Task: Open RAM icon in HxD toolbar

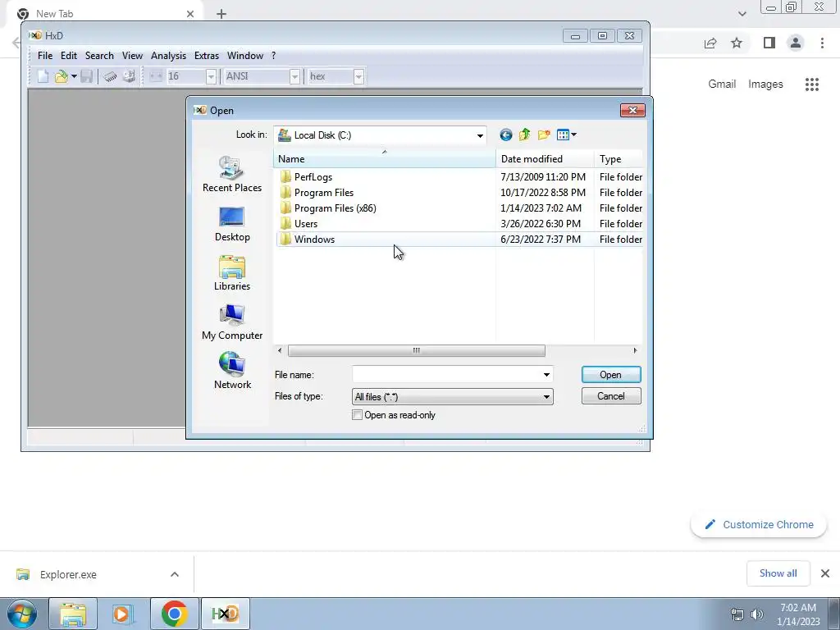Action: click(x=111, y=76)
